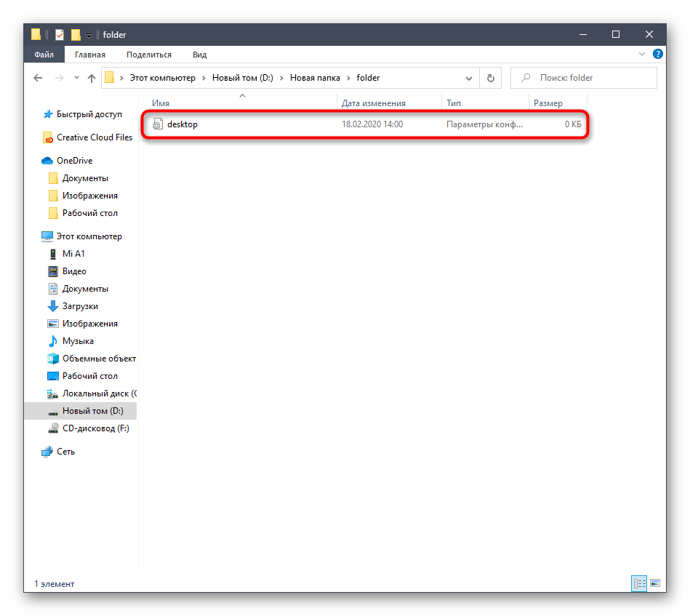Image resolution: width=690 pixels, height=616 pixels.
Task: Open the Файл ribbon tab
Action: pyautogui.click(x=44, y=55)
